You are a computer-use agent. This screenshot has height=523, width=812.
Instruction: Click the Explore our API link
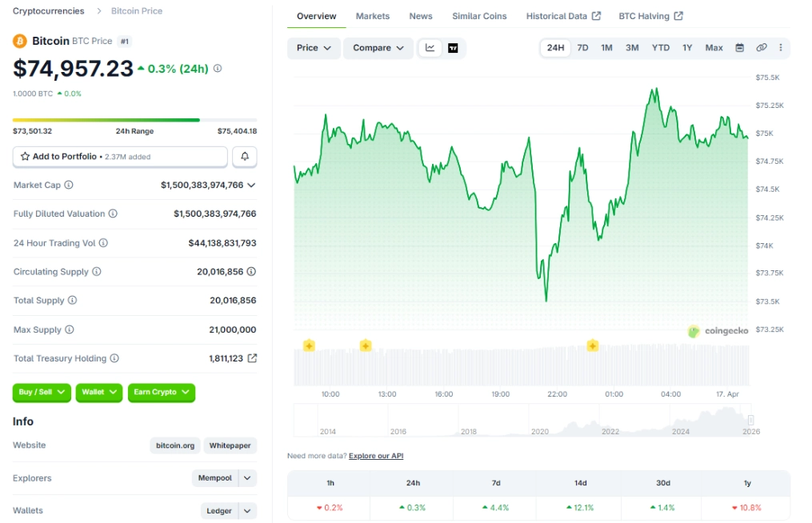pos(375,455)
